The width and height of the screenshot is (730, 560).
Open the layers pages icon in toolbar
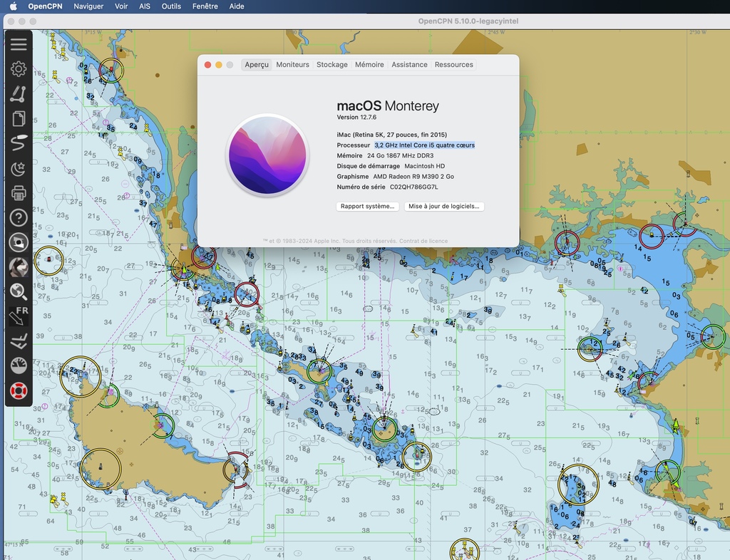[x=19, y=118]
